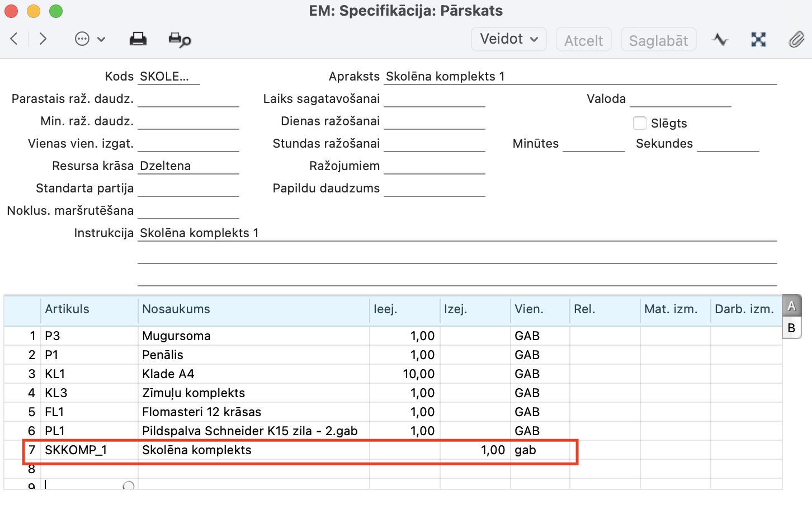812x509 pixels.
Task: Toggle the Slēgts checkbox
Action: pos(639,123)
